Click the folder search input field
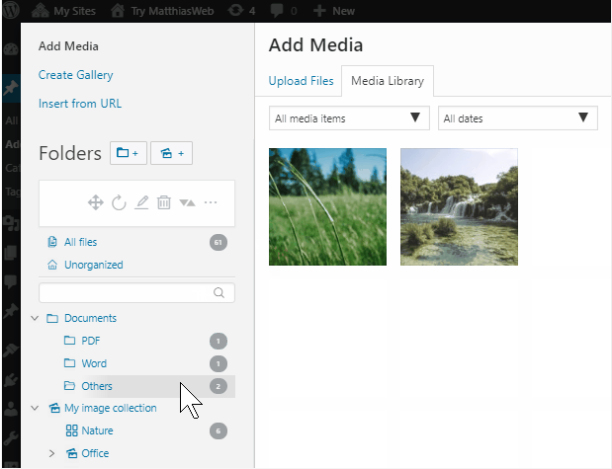The image size is (612, 469). 137,293
